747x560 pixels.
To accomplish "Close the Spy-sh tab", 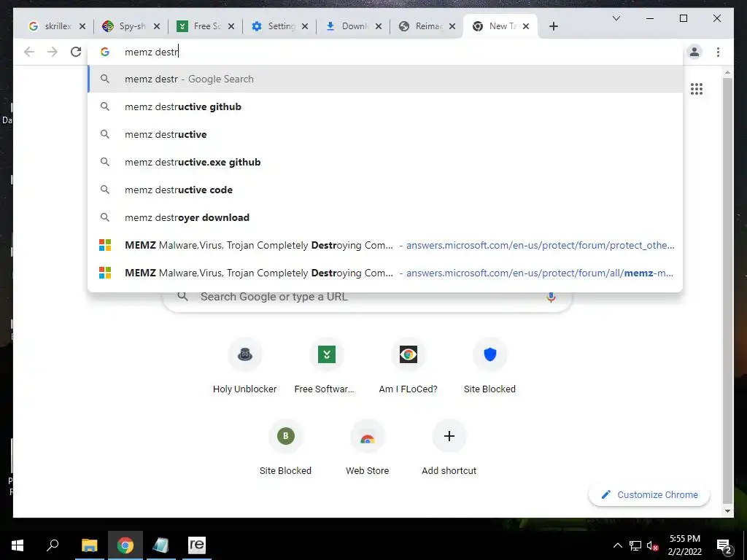I will [x=157, y=26].
